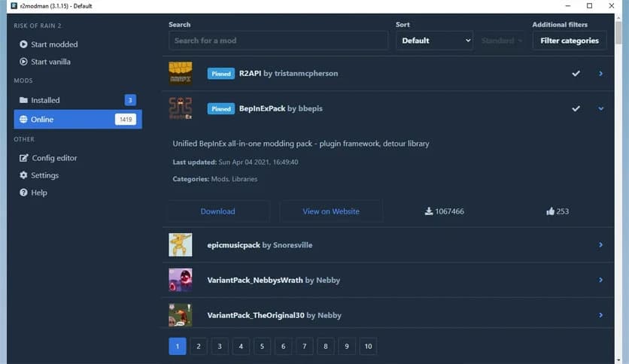629x364 pixels.
Task: Expand the epicmusicpack row chevron
Action: (x=600, y=244)
